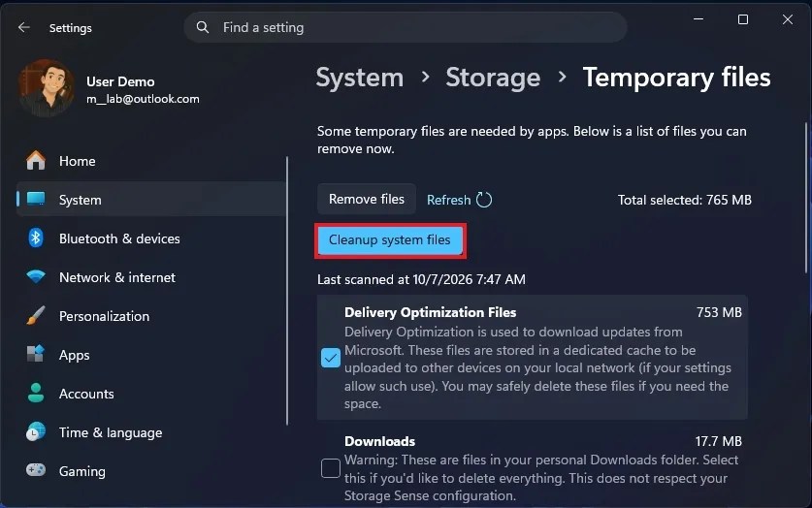Open Time & language settings

tap(151, 432)
